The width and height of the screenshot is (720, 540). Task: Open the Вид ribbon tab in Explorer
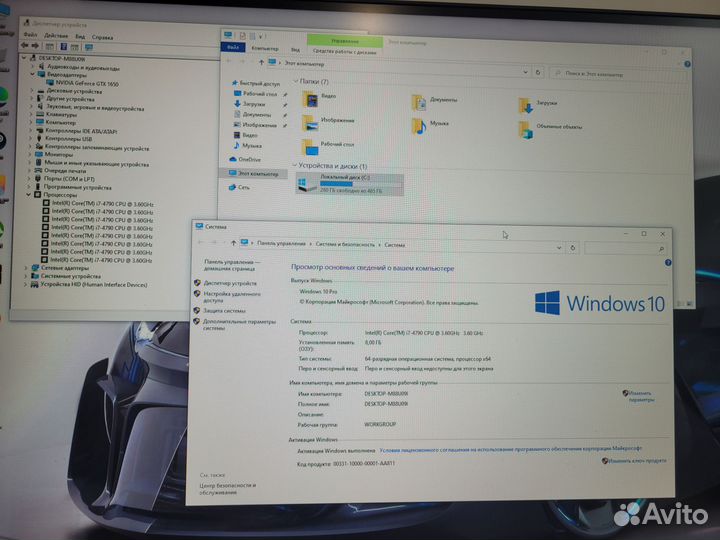click(295, 49)
